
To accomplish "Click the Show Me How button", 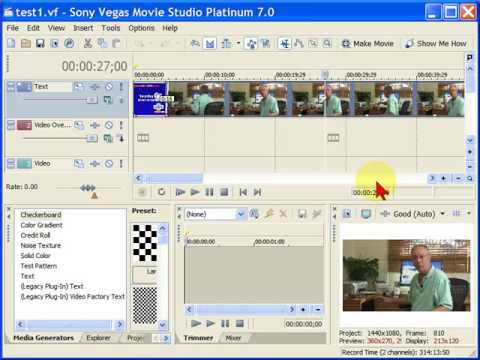I will point(436,44).
